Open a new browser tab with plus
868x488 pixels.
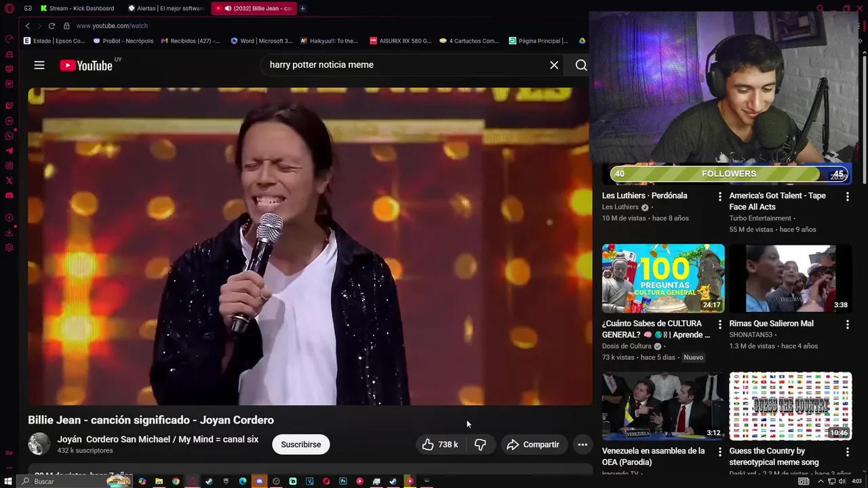click(x=302, y=8)
